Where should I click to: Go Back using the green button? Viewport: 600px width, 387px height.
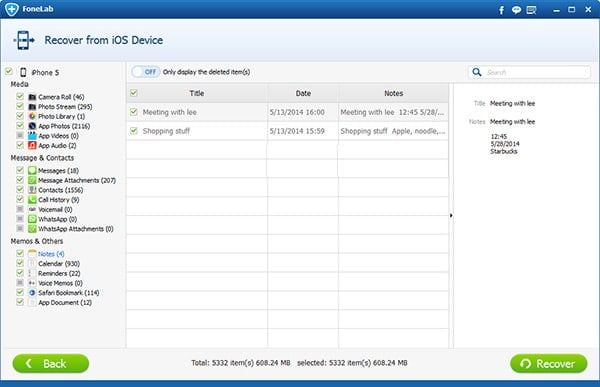click(51, 364)
